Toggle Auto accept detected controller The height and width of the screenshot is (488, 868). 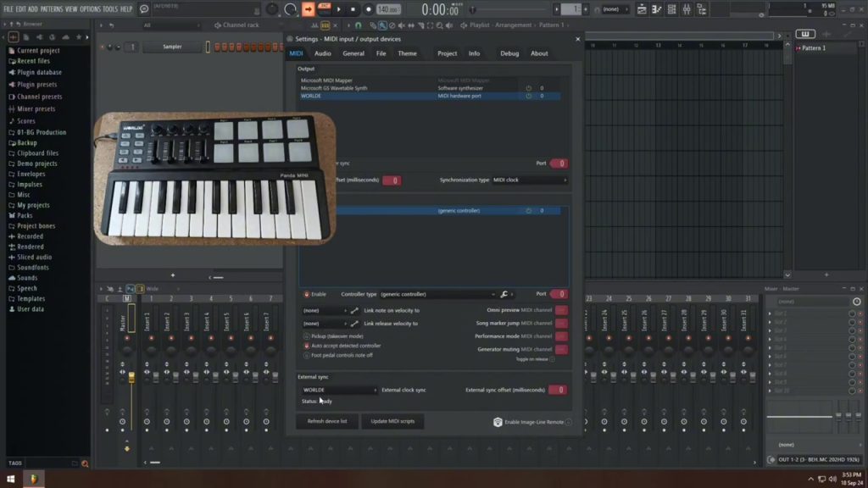point(307,346)
